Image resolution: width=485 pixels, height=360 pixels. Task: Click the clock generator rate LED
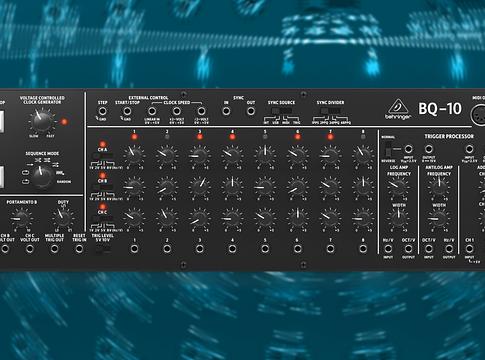[x=64, y=122]
